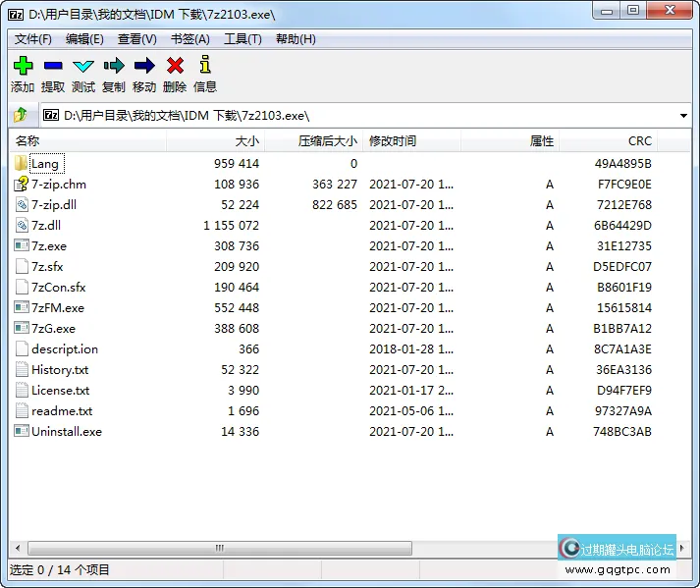Minimize the 7-Zip window
The image size is (700, 588).
(x=607, y=11)
